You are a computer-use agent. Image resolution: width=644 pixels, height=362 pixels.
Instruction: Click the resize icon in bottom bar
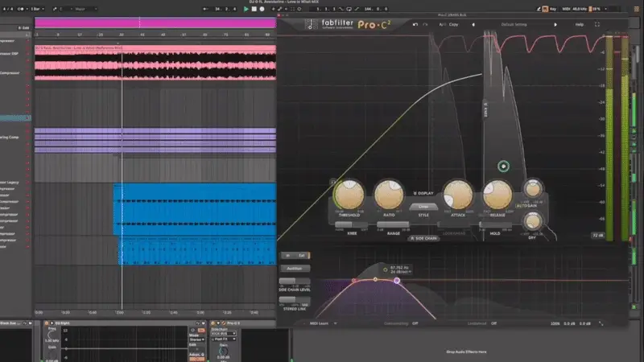point(601,323)
